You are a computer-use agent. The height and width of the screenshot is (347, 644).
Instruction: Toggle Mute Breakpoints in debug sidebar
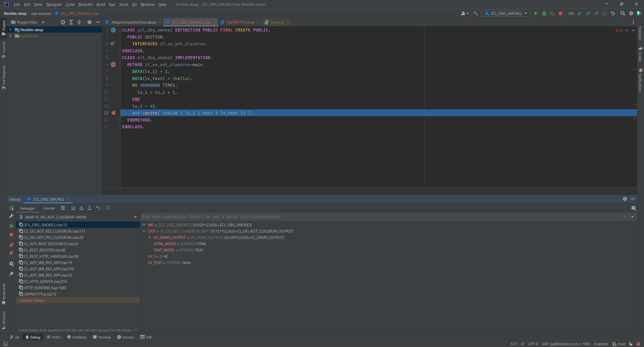tap(11, 253)
